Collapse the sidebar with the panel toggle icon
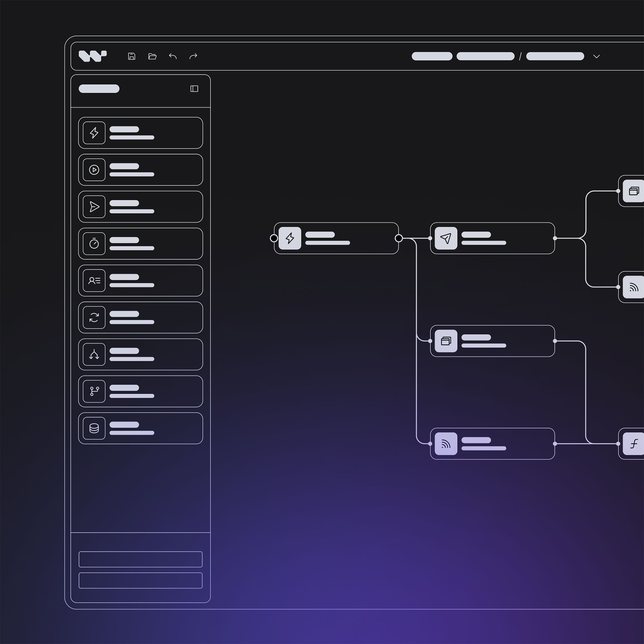The height and width of the screenshot is (644, 644). 194,88
